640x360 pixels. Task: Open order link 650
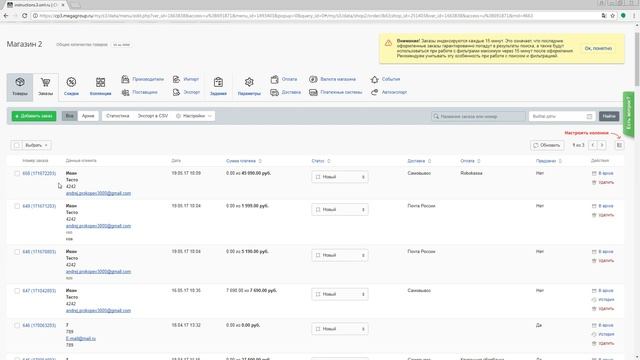39,173
